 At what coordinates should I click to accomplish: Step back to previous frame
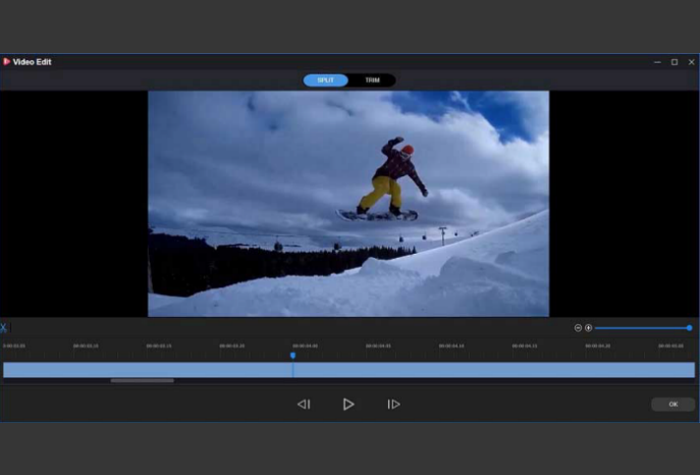tap(304, 404)
